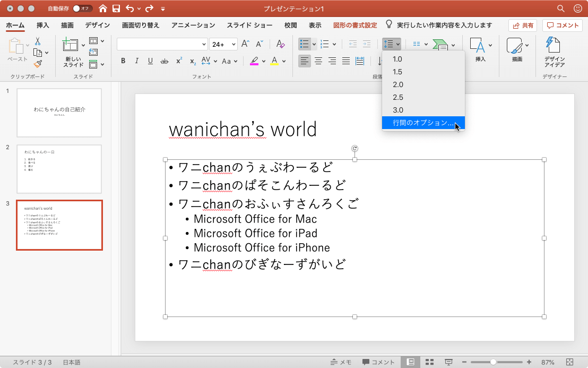Click the zoom slider in status bar
This screenshot has height=368, width=588.
493,362
